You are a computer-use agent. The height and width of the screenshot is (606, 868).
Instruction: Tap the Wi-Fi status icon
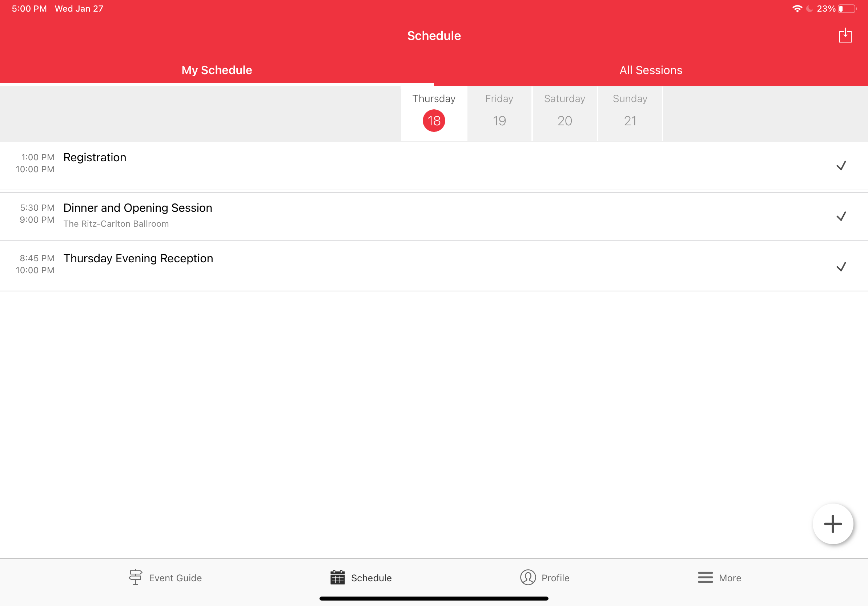coord(797,9)
